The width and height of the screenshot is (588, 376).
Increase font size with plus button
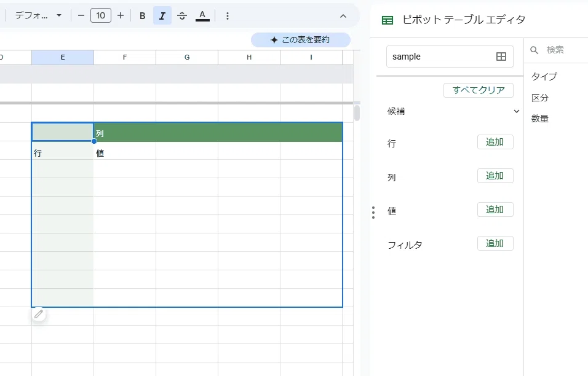coord(121,16)
